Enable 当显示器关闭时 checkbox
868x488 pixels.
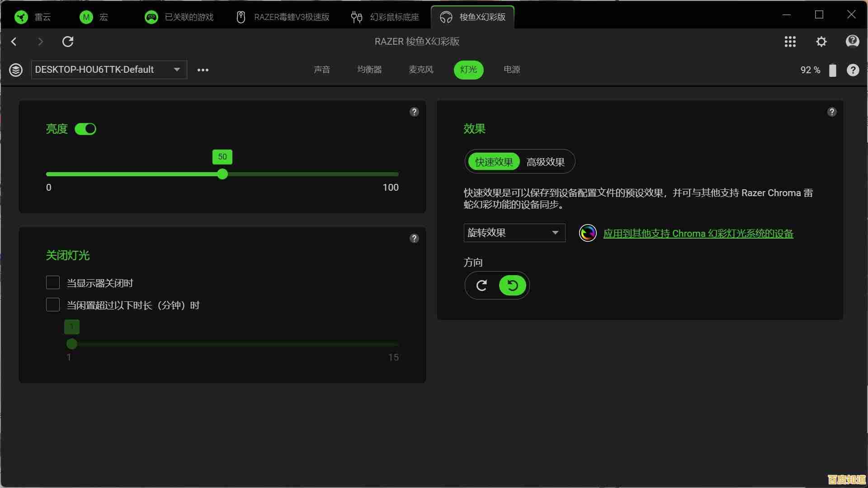click(52, 282)
